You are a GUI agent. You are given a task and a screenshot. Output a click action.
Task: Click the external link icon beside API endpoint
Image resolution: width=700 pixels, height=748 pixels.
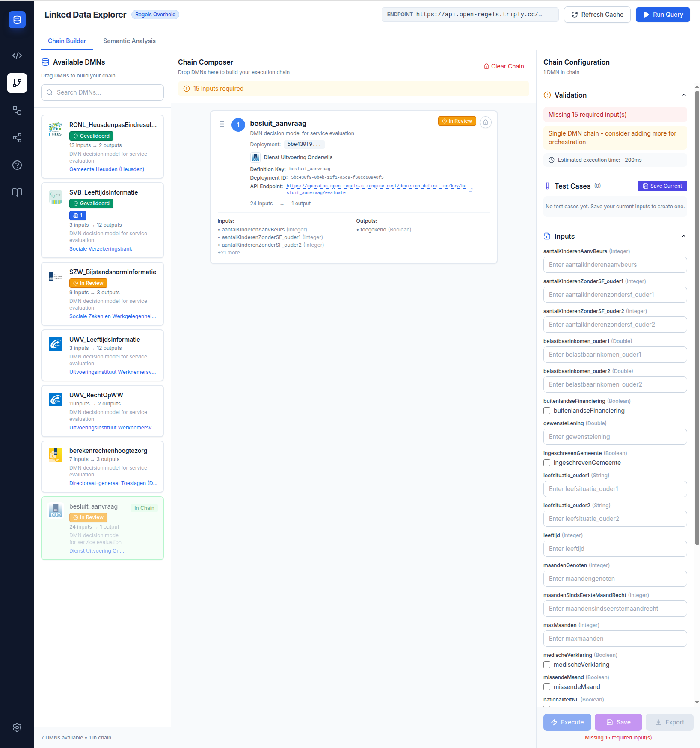tap(471, 190)
